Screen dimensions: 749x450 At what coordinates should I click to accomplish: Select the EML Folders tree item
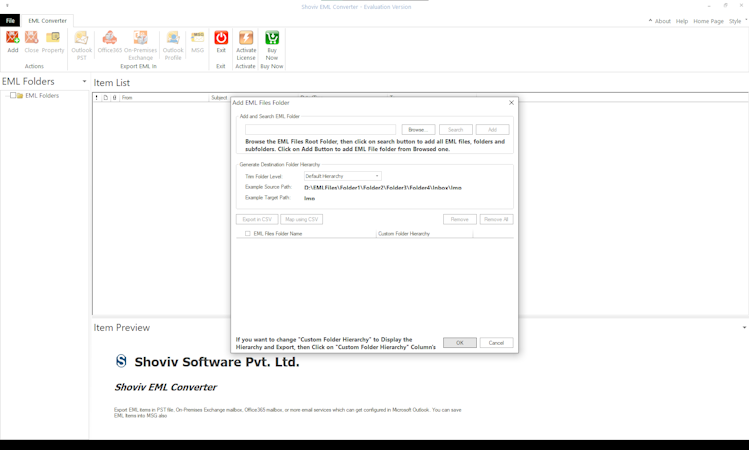pyautogui.click(x=42, y=96)
